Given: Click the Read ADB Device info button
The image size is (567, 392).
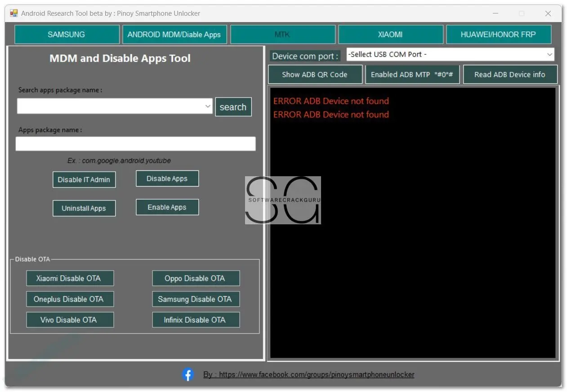Looking at the screenshot, I should tap(509, 75).
